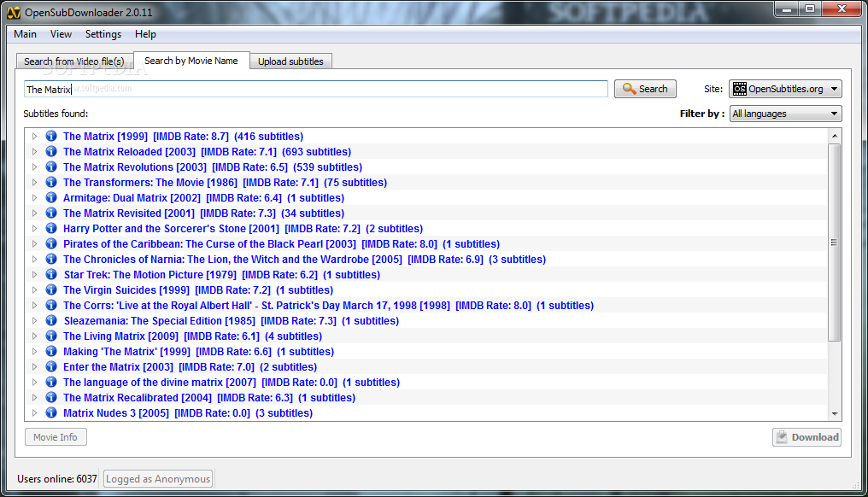
Task: Click info icon for Harry Potter Sorcerer's Stone
Action: coord(51,228)
